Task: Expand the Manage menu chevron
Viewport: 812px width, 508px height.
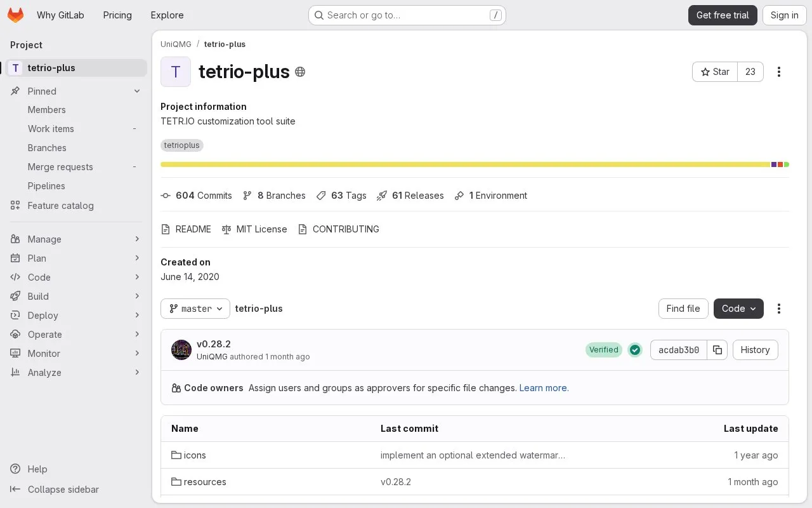Action: (x=137, y=239)
